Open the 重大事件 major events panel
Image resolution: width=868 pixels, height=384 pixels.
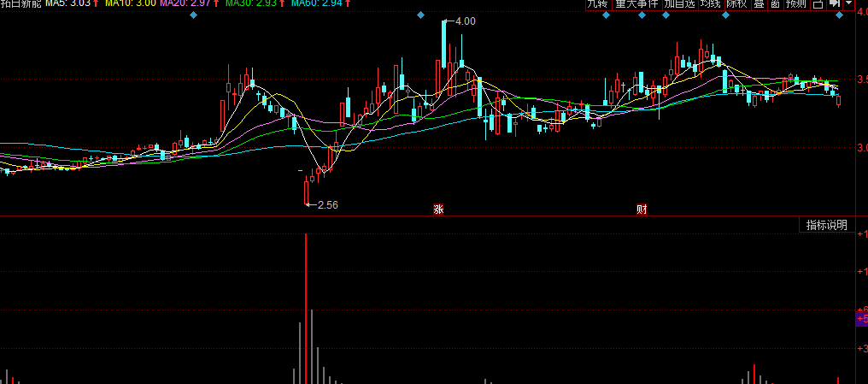pos(637,4)
